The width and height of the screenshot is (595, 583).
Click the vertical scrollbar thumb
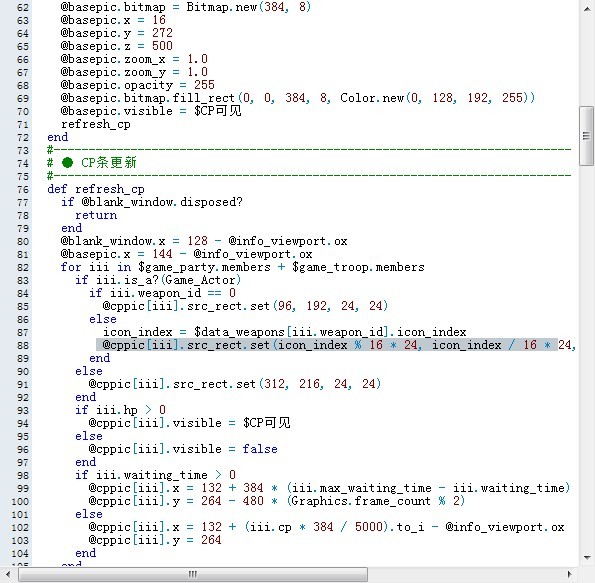coord(586,136)
